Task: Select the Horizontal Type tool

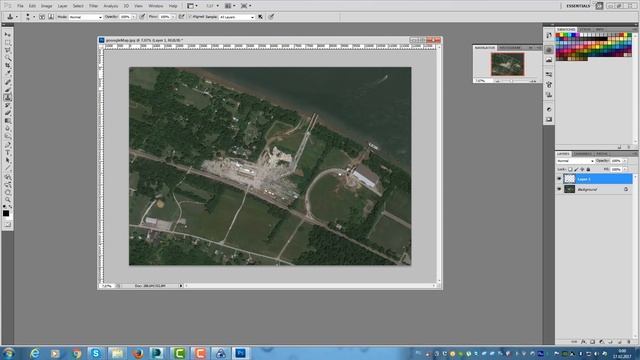Action: coord(7,153)
